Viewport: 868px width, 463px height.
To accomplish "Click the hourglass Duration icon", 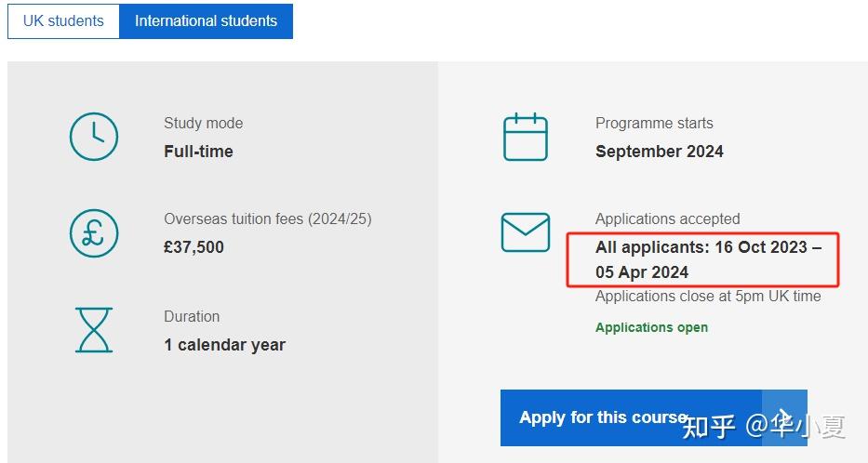I will [94, 330].
